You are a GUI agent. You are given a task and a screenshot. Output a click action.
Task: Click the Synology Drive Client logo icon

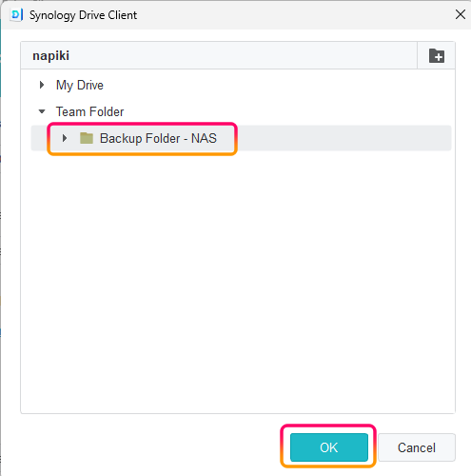point(16,15)
